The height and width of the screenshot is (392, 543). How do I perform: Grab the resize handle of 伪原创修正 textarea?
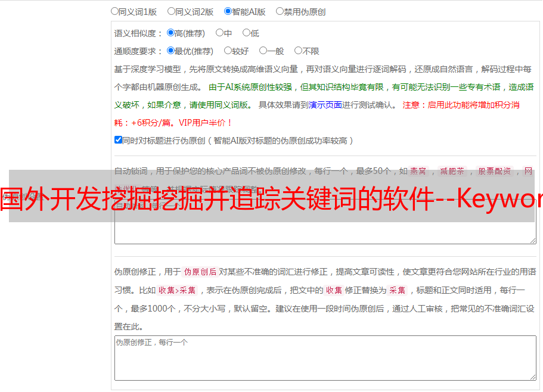[533, 377]
